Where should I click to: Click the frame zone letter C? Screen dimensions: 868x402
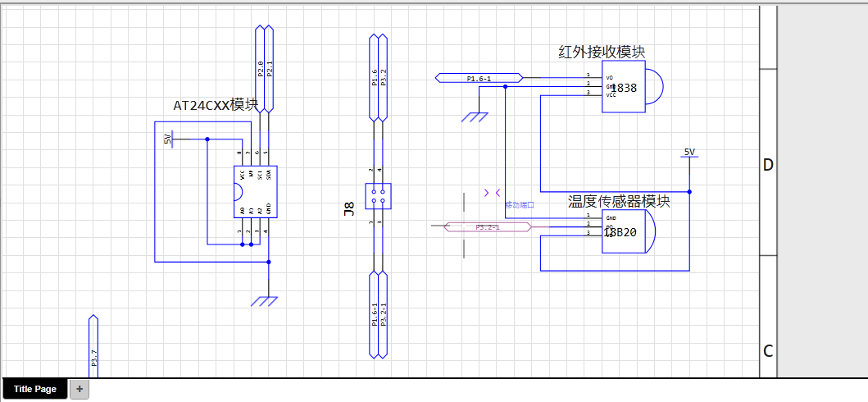tap(768, 351)
